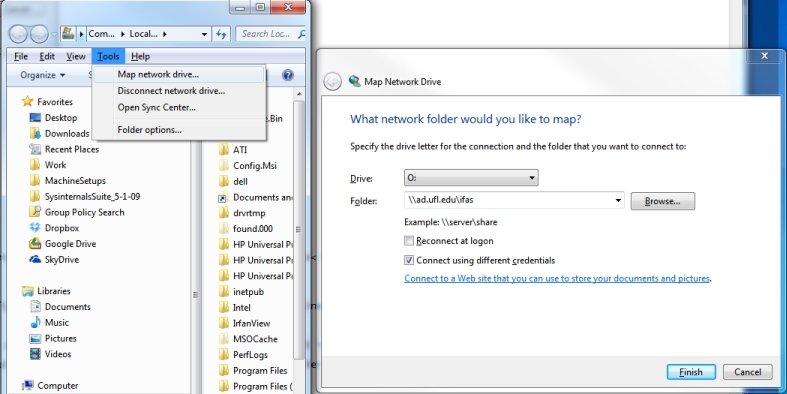Viewport: 787px width, 394px height.
Task: Click the Search Local Disk box
Action: pyautogui.click(x=270, y=34)
